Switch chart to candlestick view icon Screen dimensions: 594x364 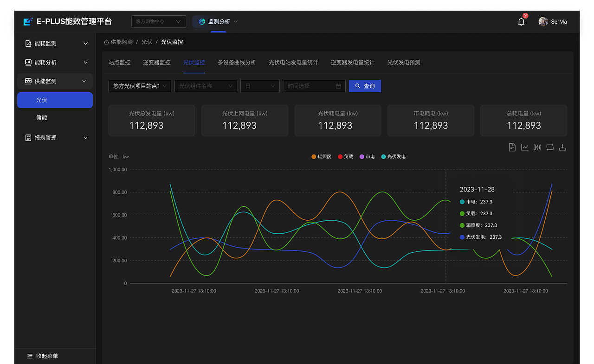pos(537,147)
